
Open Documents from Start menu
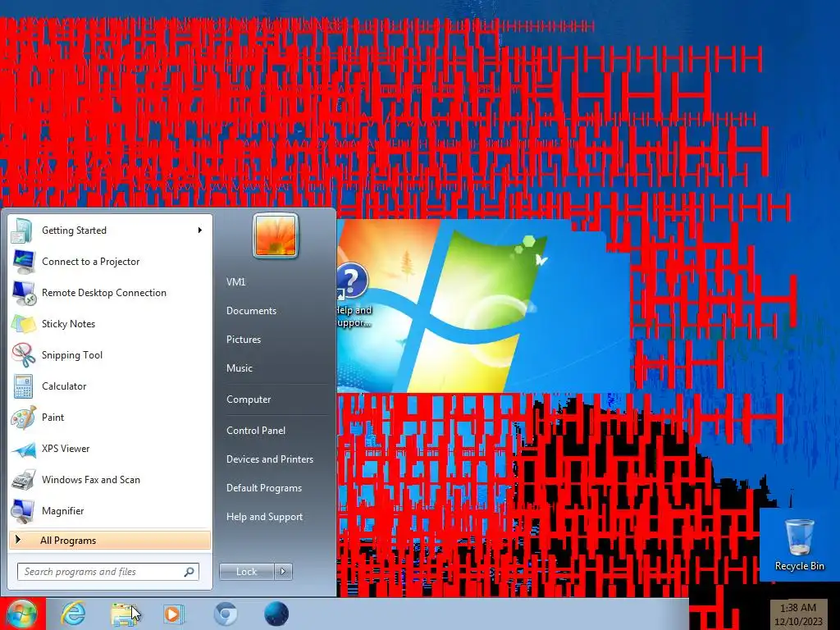tap(251, 311)
